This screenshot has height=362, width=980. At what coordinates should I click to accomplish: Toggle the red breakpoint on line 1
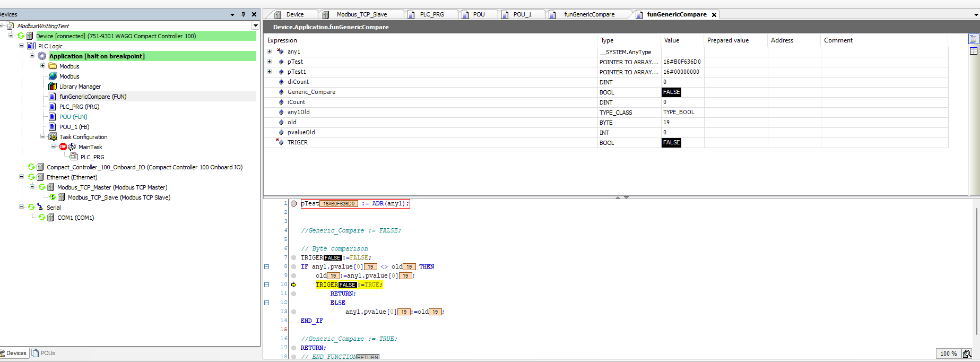293,204
